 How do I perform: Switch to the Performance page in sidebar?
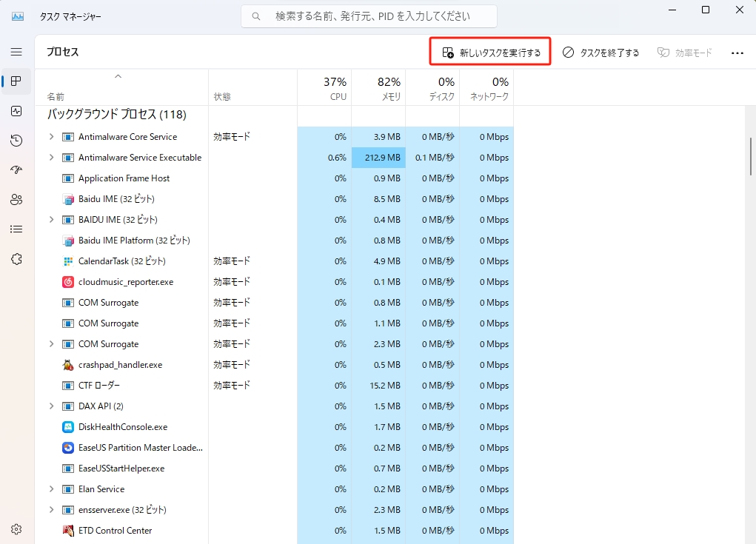coord(16,111)
